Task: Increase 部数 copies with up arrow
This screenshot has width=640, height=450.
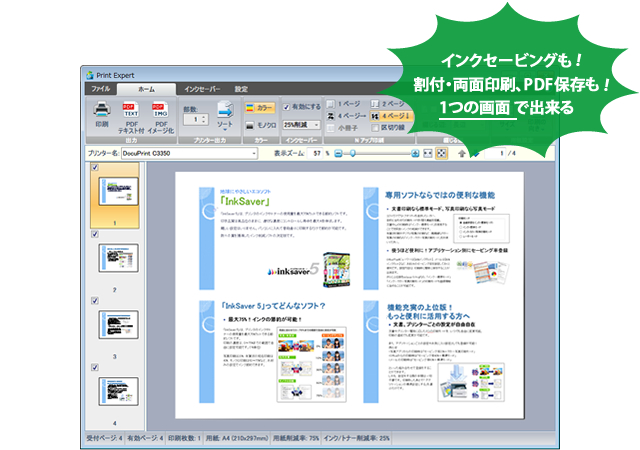Action: pos(204,117)
